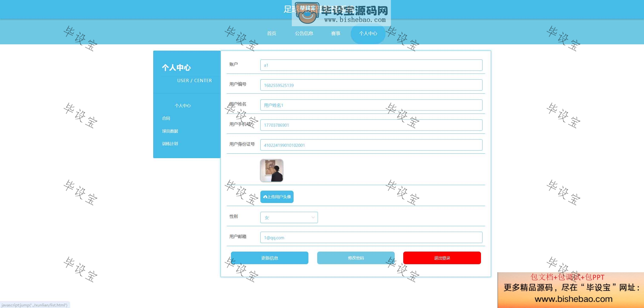Screen dimensions: 644x308
Task: Click the 用户身份证号 input field
Action: click(371, 145)
